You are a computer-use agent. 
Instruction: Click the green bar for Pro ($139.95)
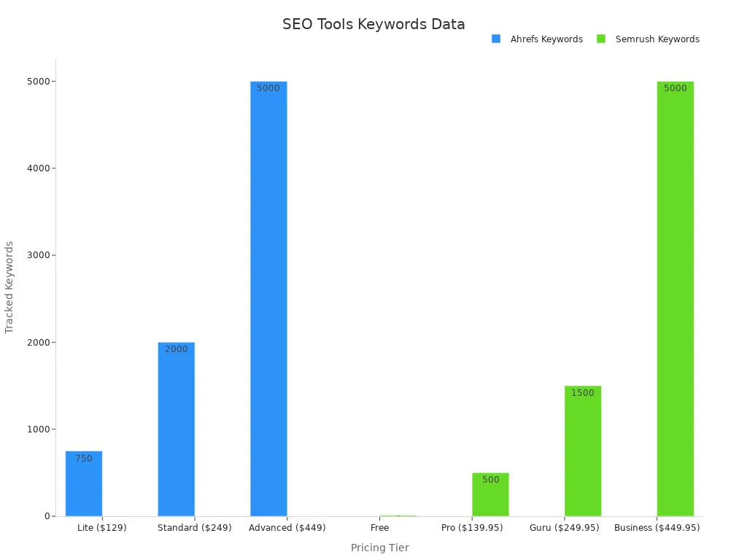[491, 494]
